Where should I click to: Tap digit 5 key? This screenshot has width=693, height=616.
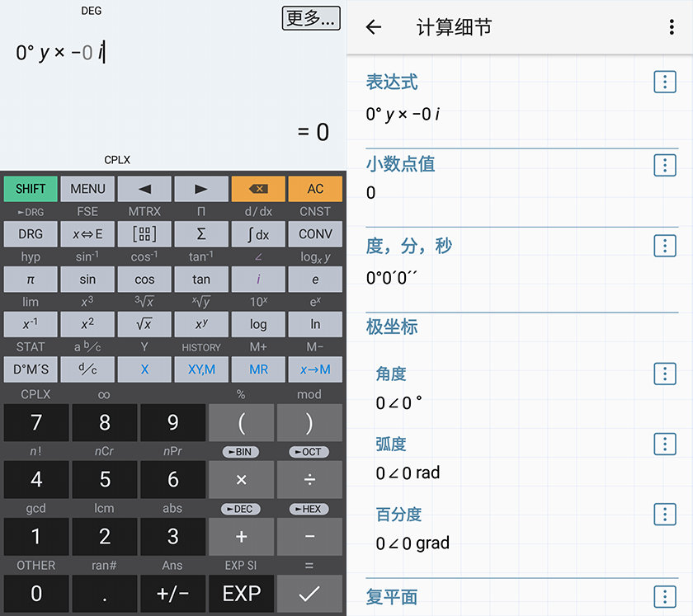point(105,479)
